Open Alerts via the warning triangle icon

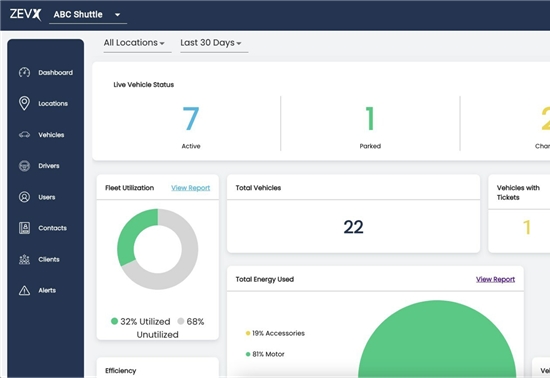tap(24, 290)
